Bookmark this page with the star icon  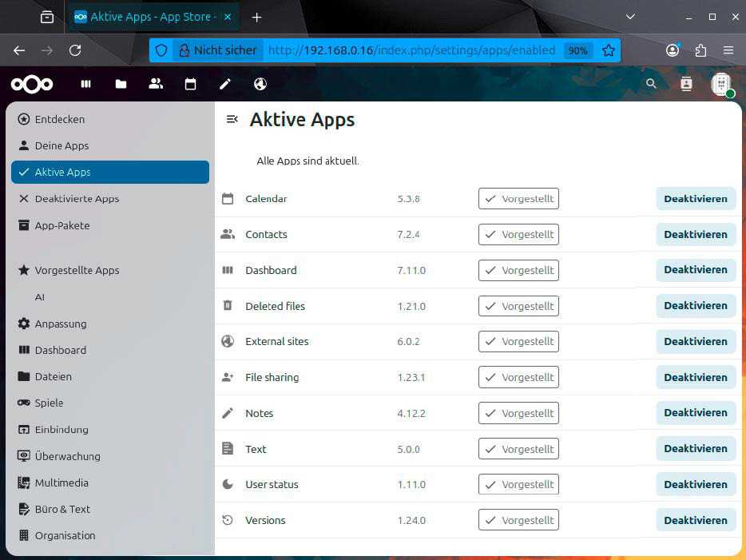608,50
